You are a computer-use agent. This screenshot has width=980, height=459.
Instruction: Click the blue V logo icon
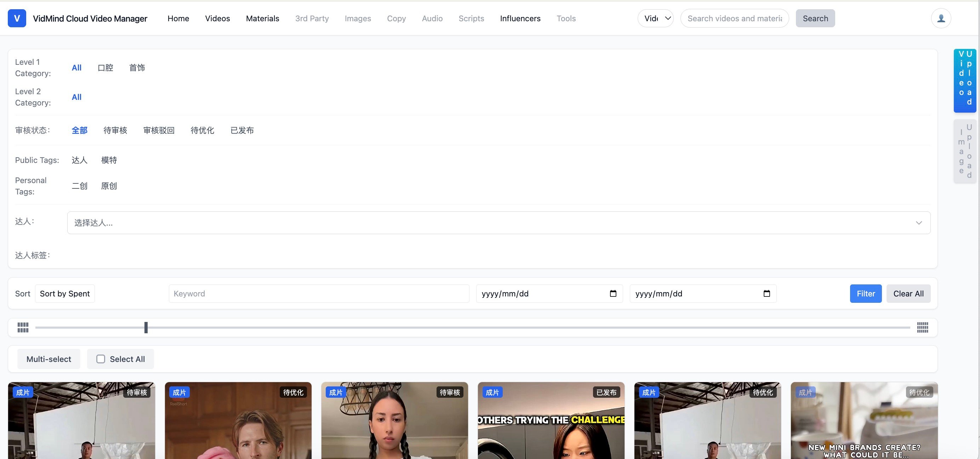(17, 18)
